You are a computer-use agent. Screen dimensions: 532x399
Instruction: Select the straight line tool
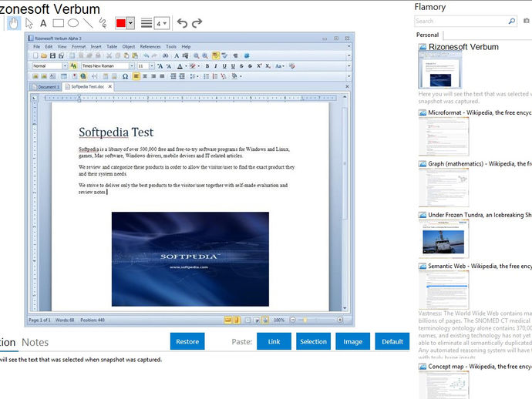coord(88,23)
